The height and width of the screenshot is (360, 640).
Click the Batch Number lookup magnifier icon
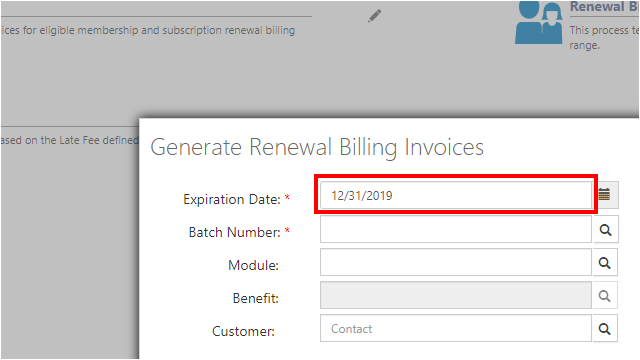605,230
